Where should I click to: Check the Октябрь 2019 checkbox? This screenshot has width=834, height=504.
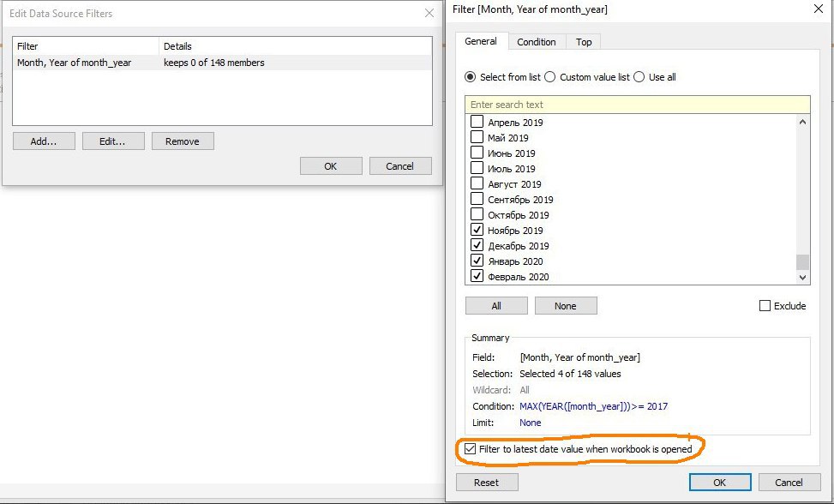click(x=477, y=215)
